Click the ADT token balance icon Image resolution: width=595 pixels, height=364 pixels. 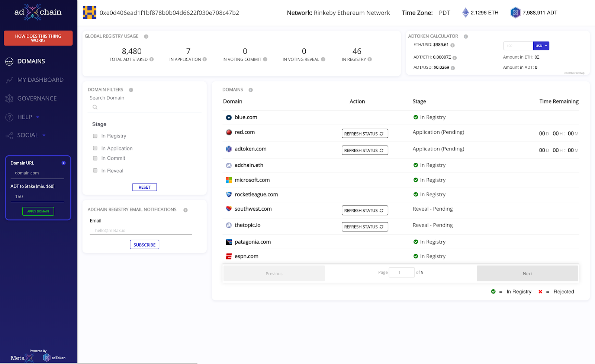tap(515, 13)
